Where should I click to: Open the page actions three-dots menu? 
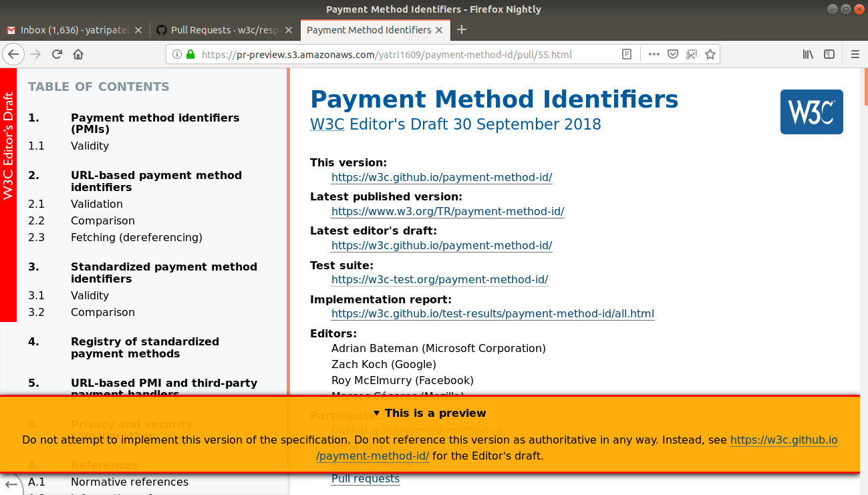tap(654, 55)
